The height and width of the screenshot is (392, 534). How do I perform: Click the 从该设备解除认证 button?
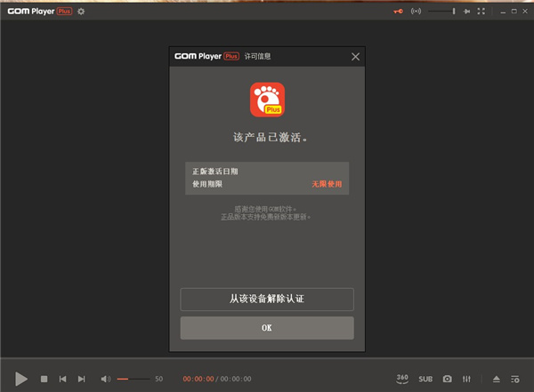(267, 299)
